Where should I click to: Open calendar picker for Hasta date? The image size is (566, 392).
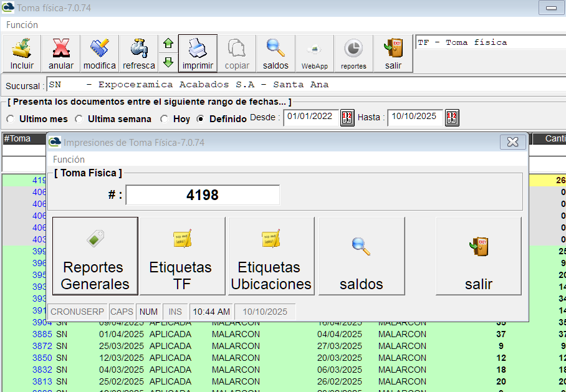452,118
